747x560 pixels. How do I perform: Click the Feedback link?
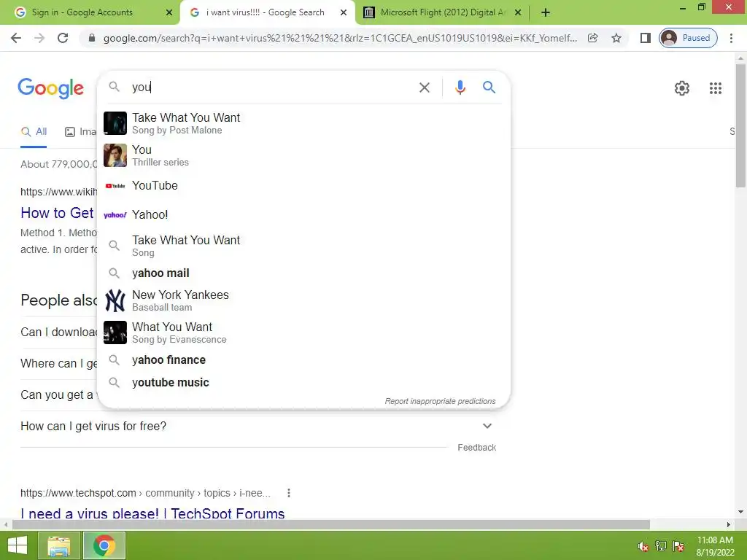[477, 448]
